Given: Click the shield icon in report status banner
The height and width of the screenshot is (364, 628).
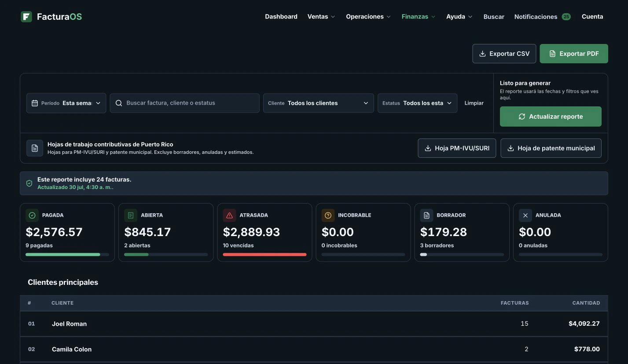Looking at the screenshot, I should click(x=29, y=183).
